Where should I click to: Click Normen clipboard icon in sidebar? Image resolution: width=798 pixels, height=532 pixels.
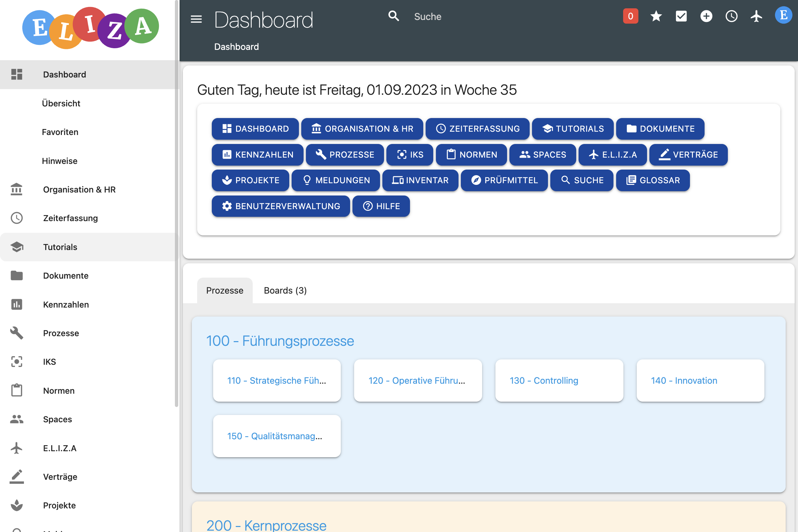(17, 390)
